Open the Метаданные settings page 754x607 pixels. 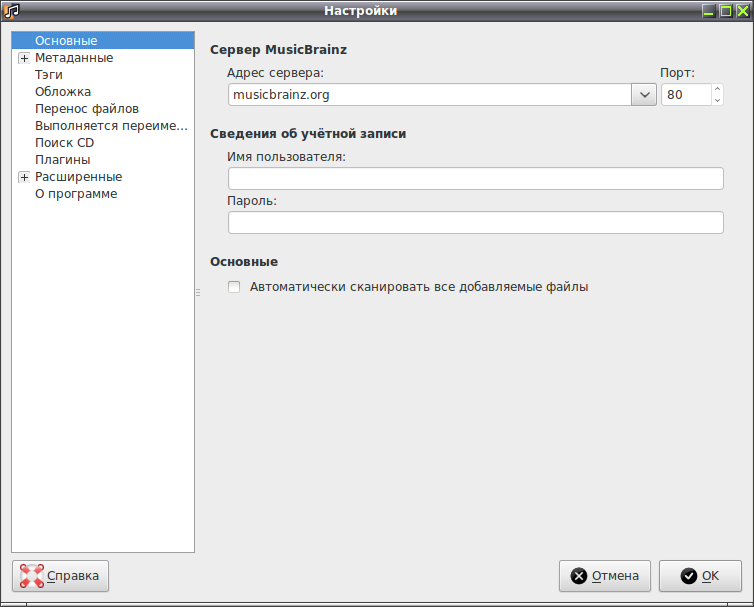(74, 58)
